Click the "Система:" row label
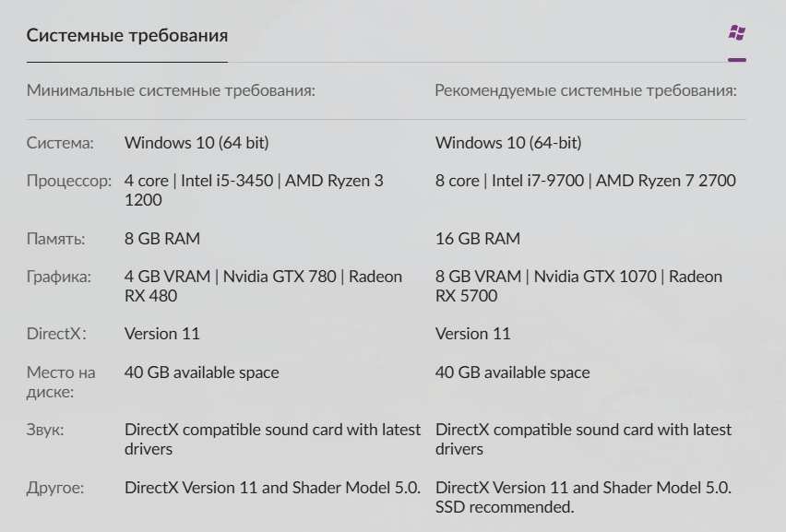The width and height of the screenshot is (786, 532). (x=60, y=143)
